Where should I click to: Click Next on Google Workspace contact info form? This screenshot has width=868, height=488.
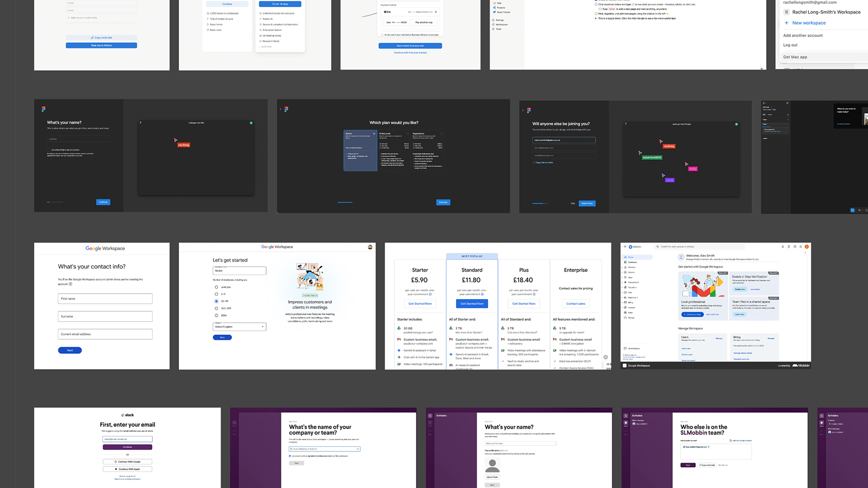tap(70, 350)
